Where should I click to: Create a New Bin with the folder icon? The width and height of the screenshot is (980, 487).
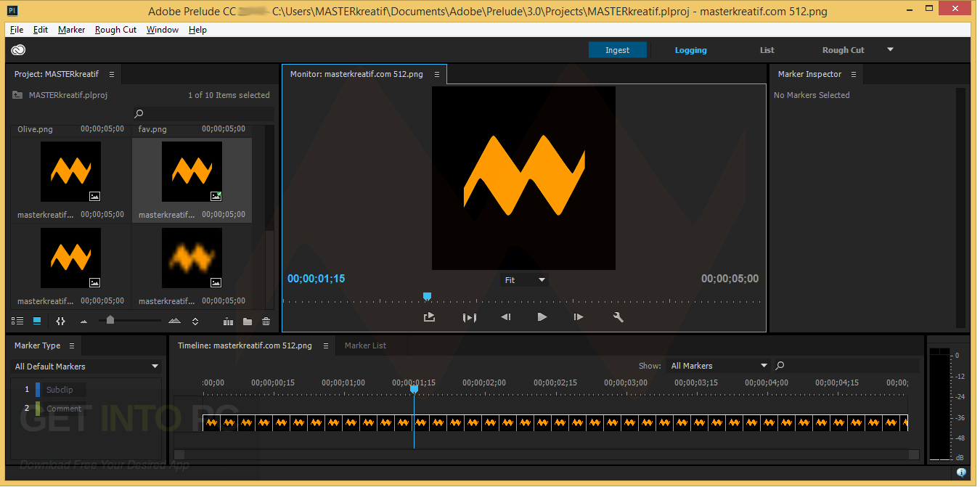tap(247, 320)
